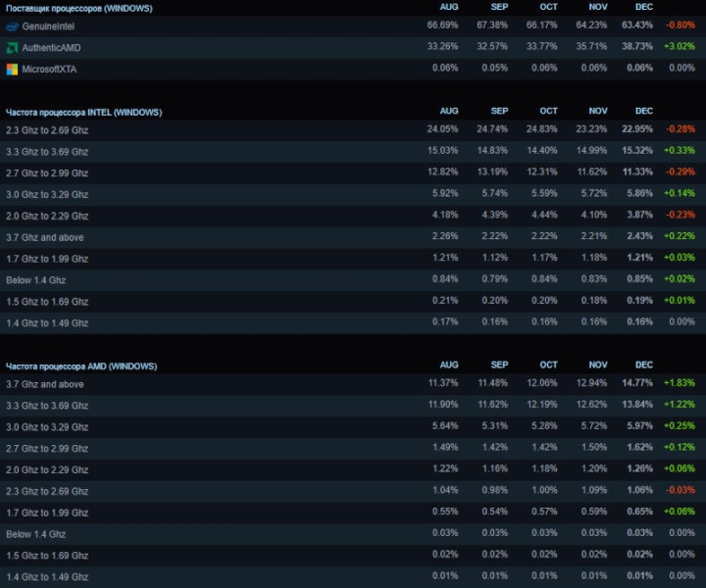Click the +1.83% change in the AMD frequency table
Viewport: 706px width, 588px height.
(x=680, y=384)
